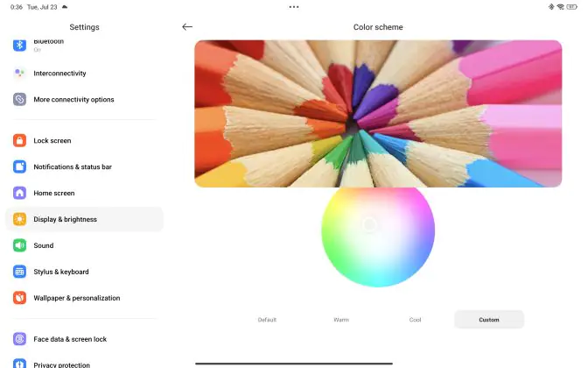Choose the Warm color scheme
The height and width of the screenshot is (368, 588).
[x=341, y=320]
